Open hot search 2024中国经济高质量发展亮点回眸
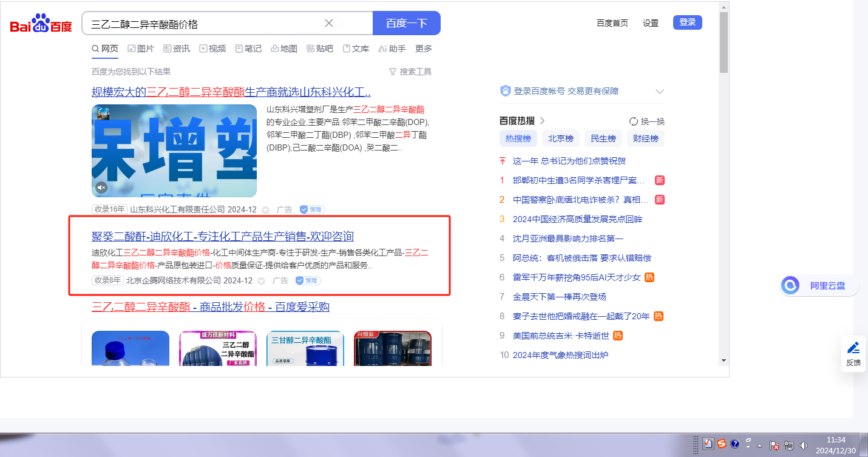Image resolution: width=868 pixels, height=457 pixels. (x=577, y=219)
